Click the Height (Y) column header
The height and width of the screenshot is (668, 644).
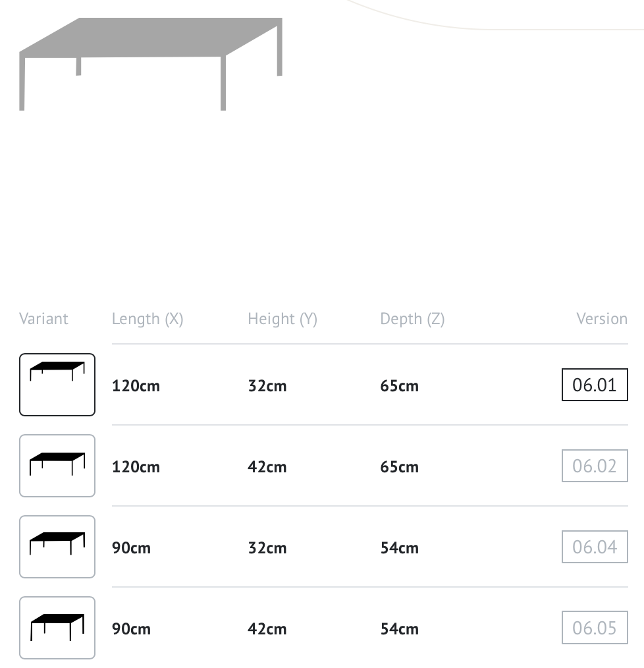pos(282,319)
